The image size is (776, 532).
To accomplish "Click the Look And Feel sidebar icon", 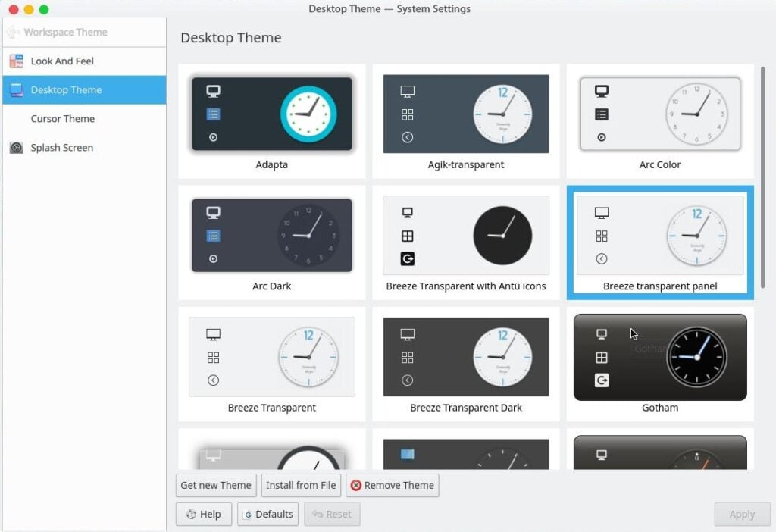I will pos(16,61).
